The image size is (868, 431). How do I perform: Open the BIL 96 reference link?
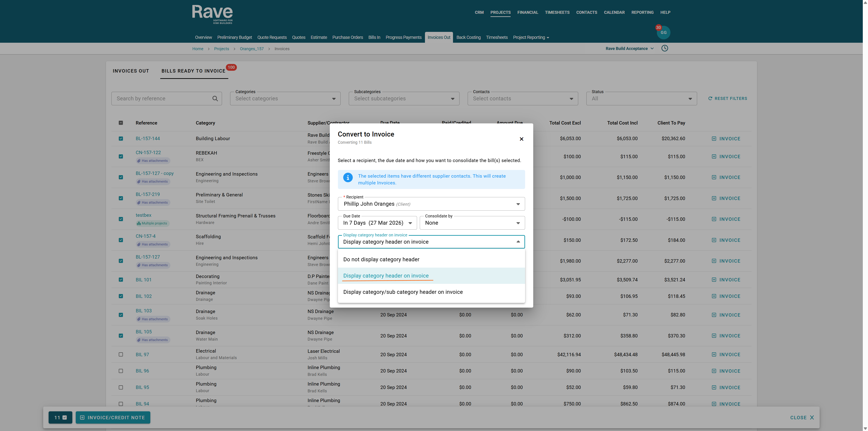[x=142, y=371]
